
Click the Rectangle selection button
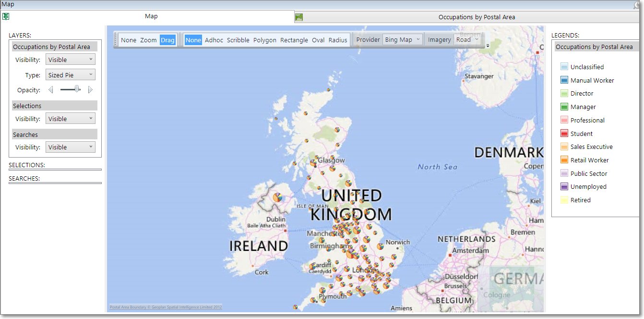point(294,40)
